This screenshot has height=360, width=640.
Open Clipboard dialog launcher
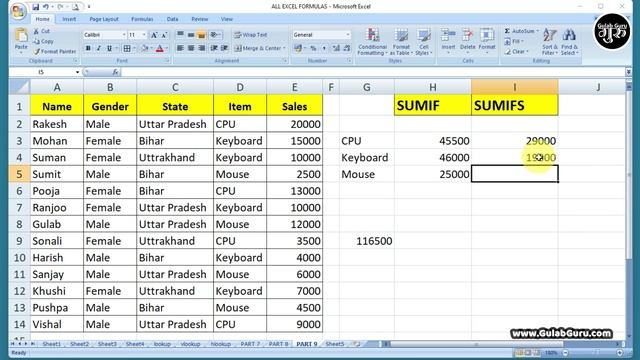pyautogui.click(x=76, y=61)
